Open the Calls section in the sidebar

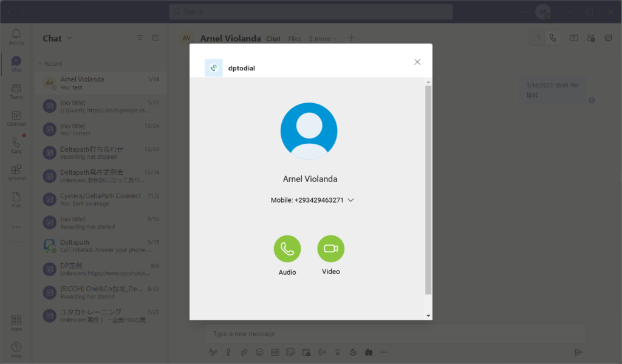(16, 144)
